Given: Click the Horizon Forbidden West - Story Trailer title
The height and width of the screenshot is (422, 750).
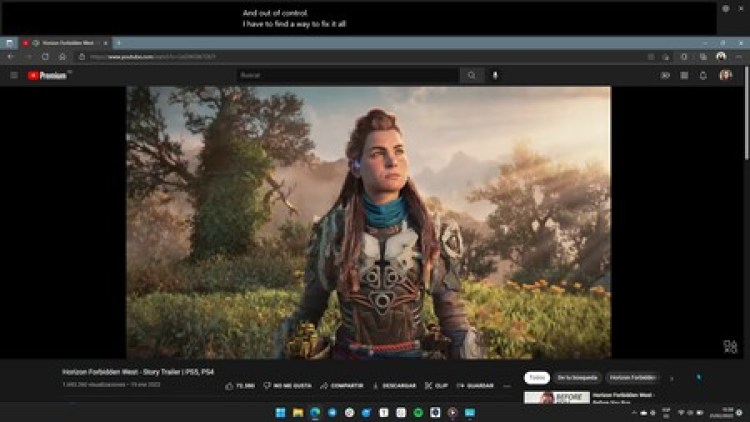Looking at the screenshot, I should coord(138,372).
